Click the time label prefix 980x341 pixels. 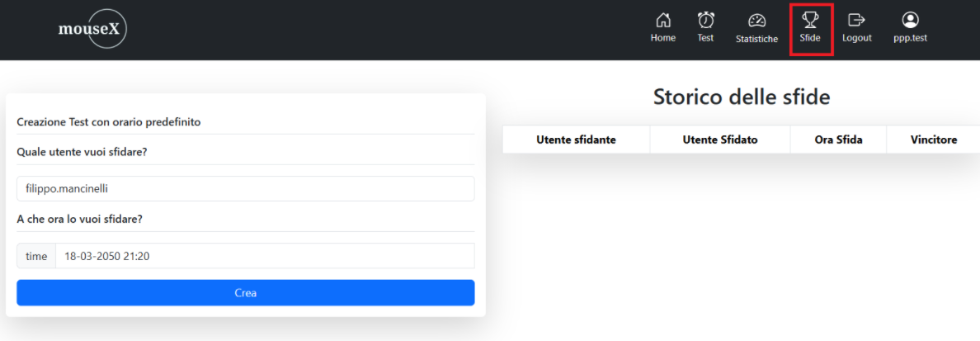click(36, 256)
